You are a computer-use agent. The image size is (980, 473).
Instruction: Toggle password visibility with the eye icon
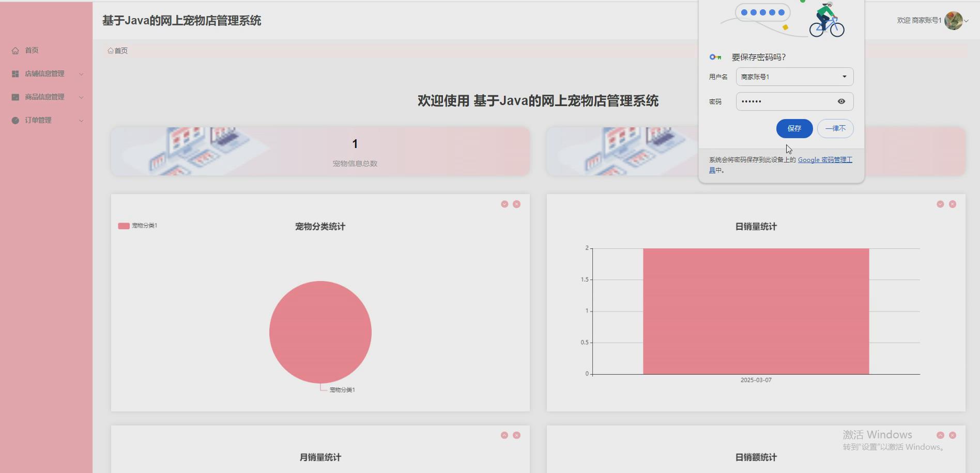(841, 101)
